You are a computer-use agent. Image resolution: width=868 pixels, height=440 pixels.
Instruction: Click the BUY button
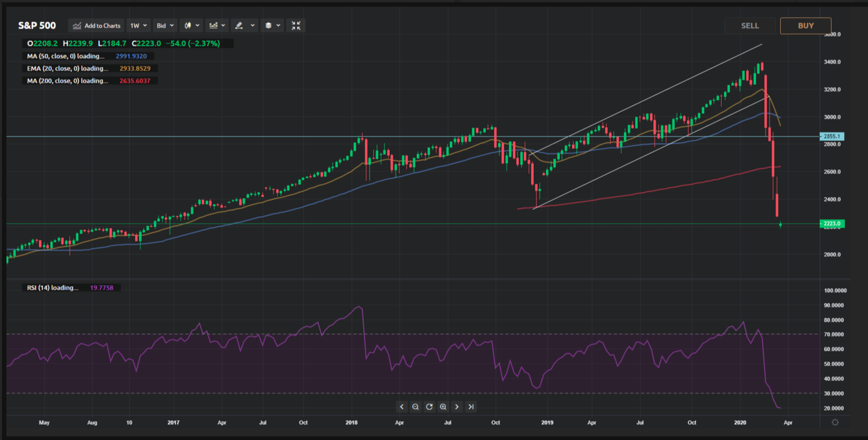click(x=805, y=25)
